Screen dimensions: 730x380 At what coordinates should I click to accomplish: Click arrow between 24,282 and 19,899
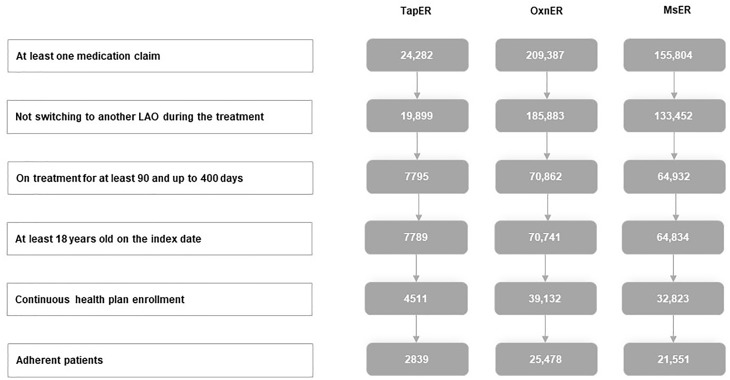click(x=417, y=85)
